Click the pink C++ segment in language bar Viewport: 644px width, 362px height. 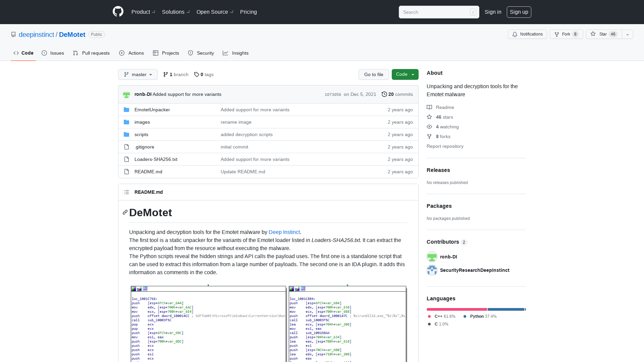(457, 309)
